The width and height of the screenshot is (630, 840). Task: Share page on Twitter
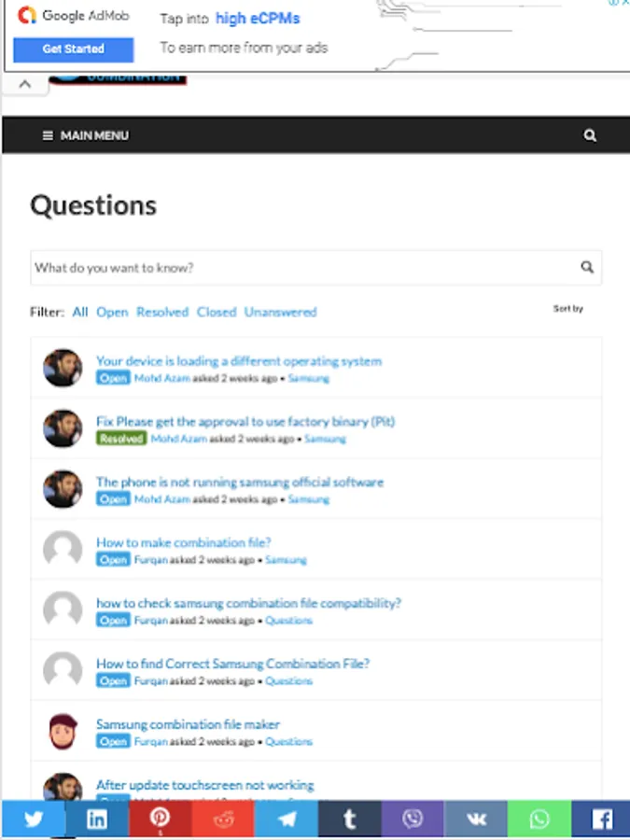tap(33, 819)
